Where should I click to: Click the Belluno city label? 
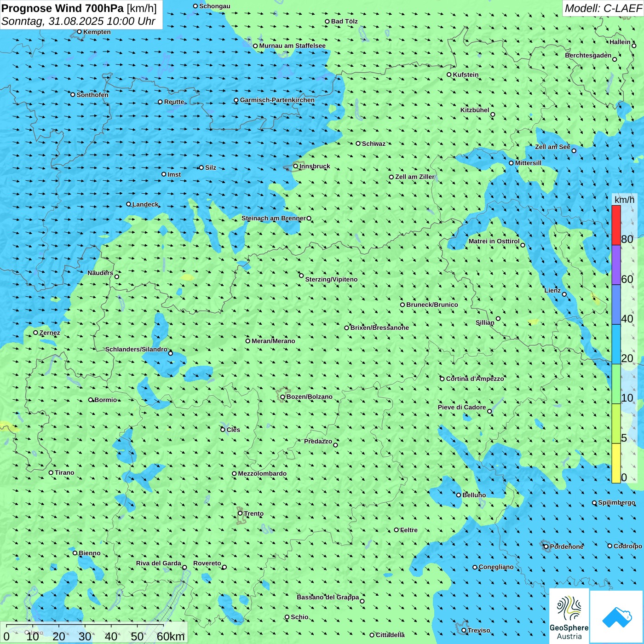[x=474, y=495]
